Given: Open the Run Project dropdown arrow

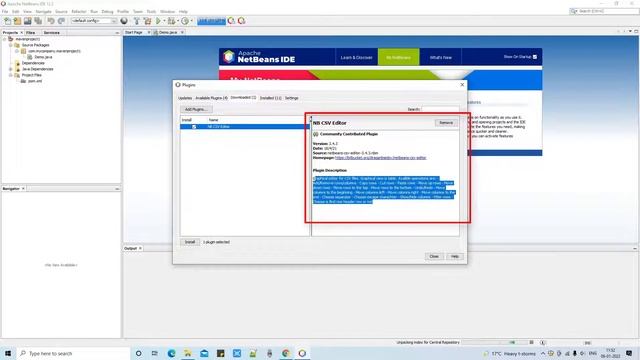Looking at the screenshot, I should (164, 21).
